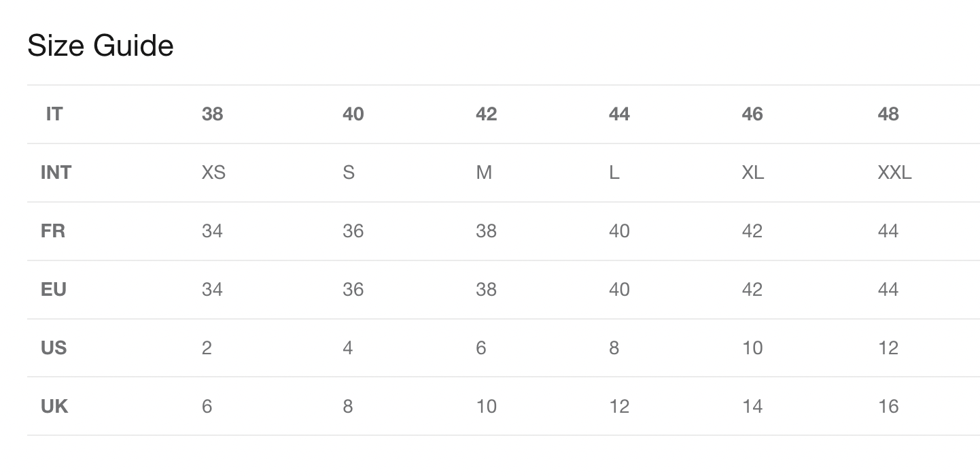Click the US row label
The image size is (980, 476).
pyautogui.click(x=54, y=348)
